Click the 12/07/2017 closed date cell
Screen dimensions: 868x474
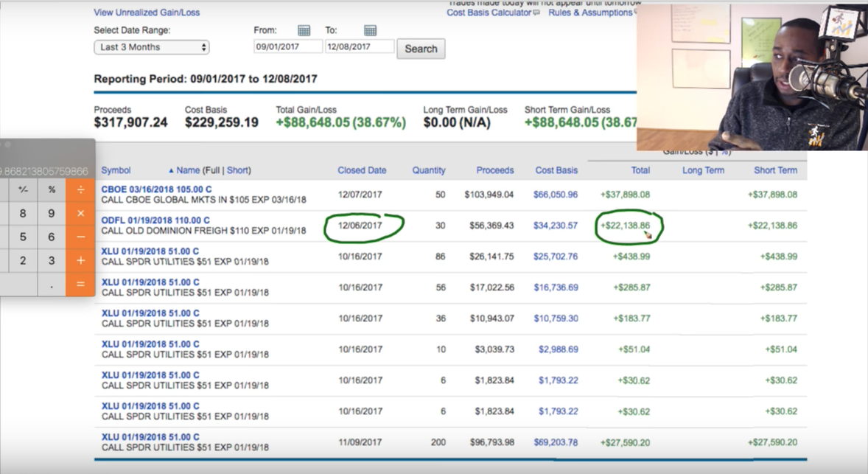click(x=360, y=195)
